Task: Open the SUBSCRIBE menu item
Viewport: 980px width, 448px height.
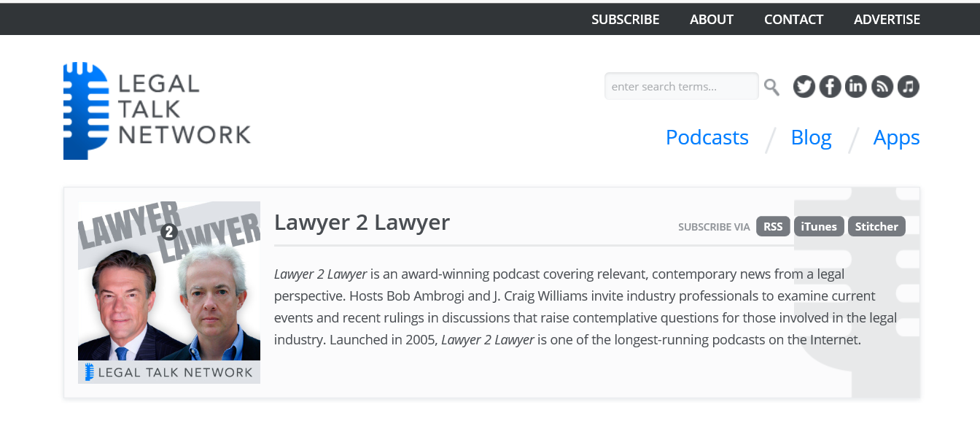Action: 625,20
